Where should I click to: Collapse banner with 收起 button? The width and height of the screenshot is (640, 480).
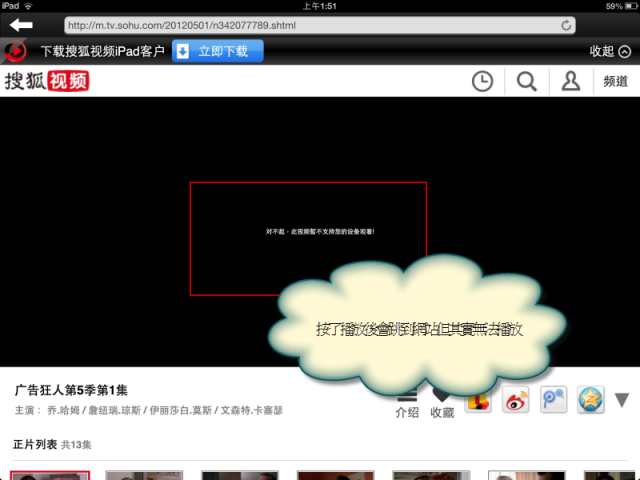click(610, 51)
